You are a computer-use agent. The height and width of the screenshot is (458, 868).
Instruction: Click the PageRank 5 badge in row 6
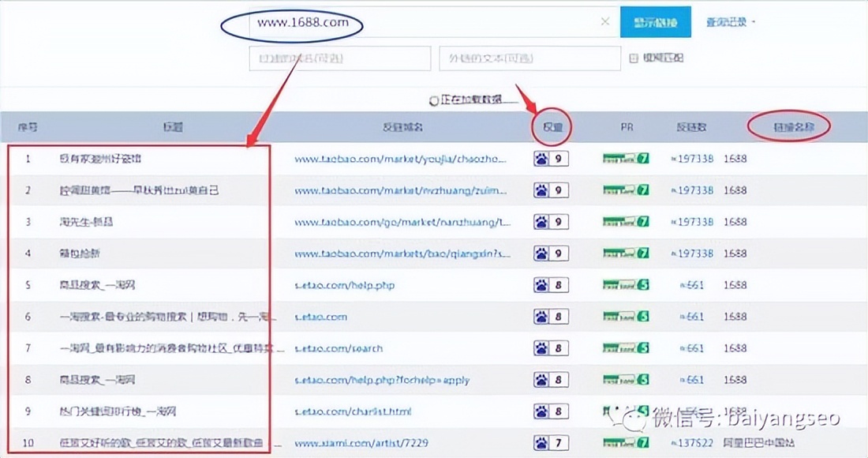[626, 316]
